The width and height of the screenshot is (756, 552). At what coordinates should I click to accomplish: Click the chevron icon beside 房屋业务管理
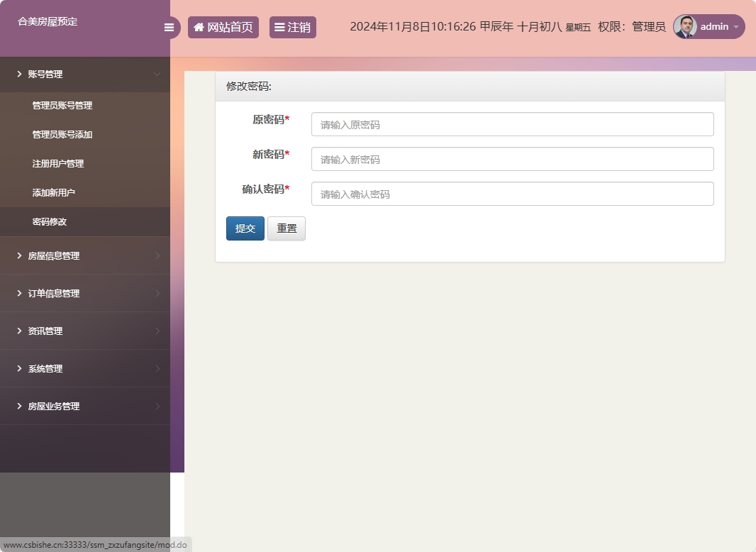click(x=19, y=407)
